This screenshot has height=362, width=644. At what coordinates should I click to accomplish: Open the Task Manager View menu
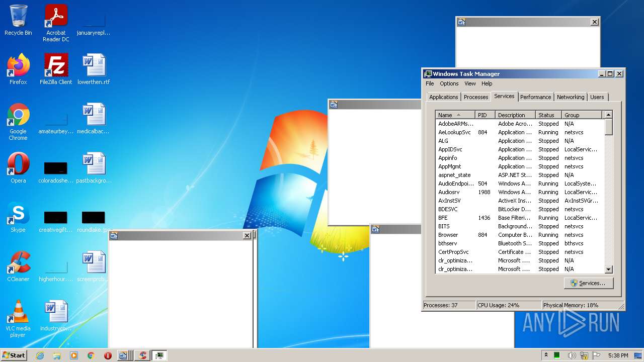(x=470, y=83)
